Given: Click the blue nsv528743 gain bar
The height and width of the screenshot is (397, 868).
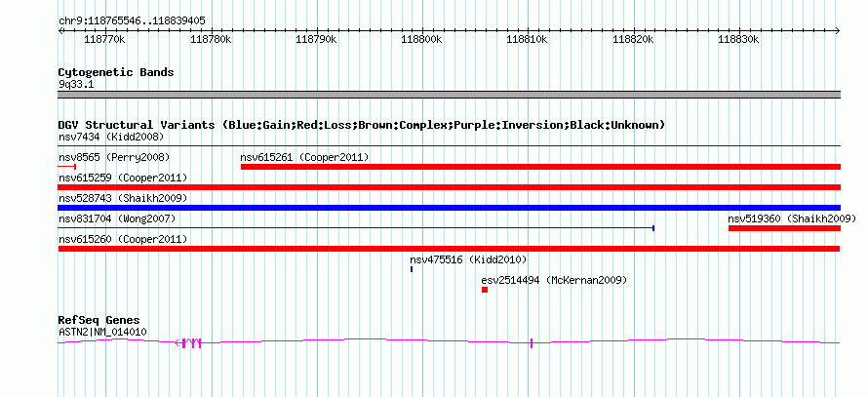Looking at the screenshot, I should click(x=450, y=208).
